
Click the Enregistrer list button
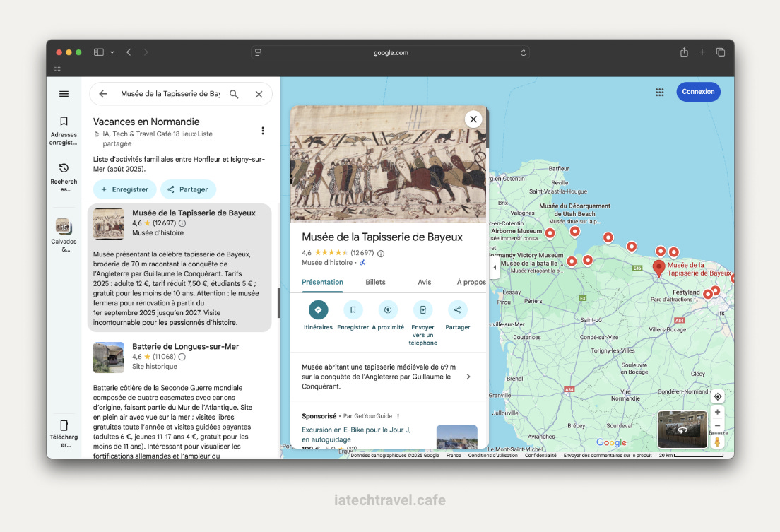[x=124, y=189]
